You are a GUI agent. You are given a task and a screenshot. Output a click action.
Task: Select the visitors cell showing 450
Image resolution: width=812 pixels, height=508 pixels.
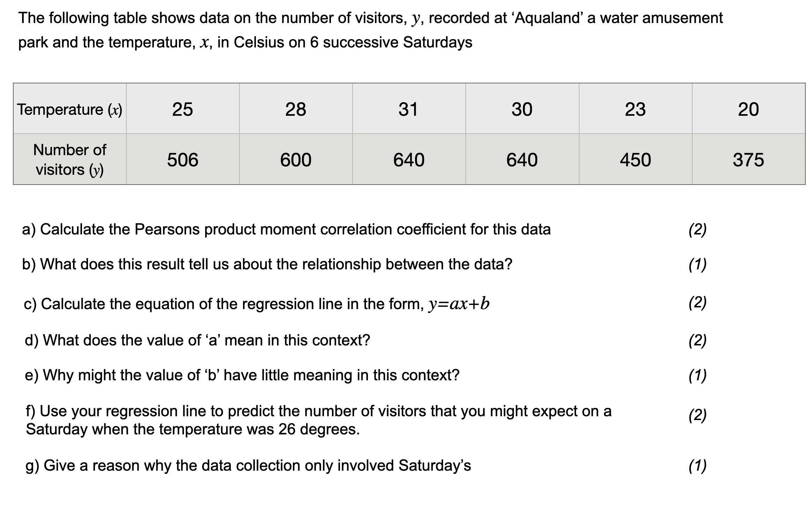(635, 160)
